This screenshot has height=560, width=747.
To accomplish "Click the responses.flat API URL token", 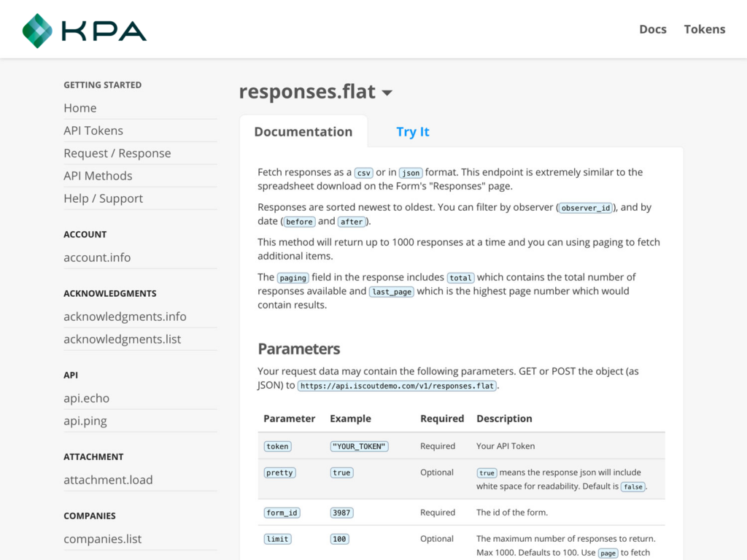I will pos(397,386).
